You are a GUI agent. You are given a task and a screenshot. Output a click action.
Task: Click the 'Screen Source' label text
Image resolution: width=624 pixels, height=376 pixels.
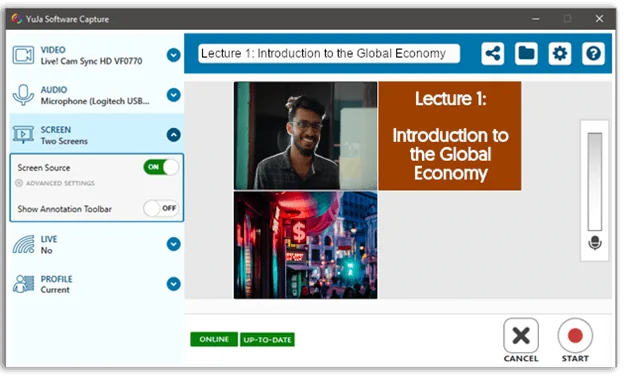click(x=44, y=169)
